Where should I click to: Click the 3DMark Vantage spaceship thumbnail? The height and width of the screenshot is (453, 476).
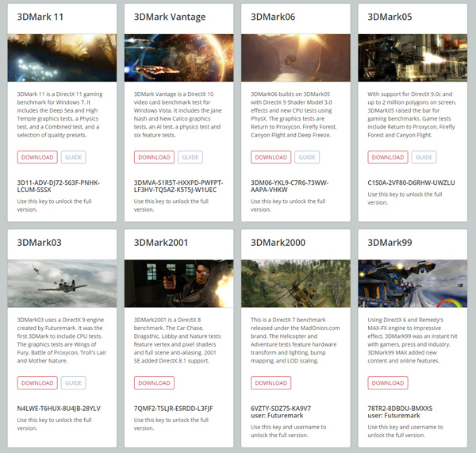(179, 58)
